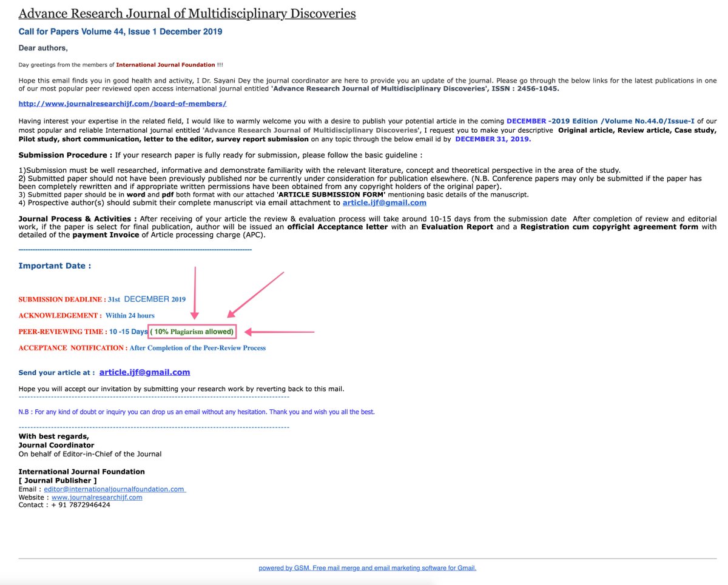Click the 'ISSN : 2456-1045' text

(x=525, y=89)
